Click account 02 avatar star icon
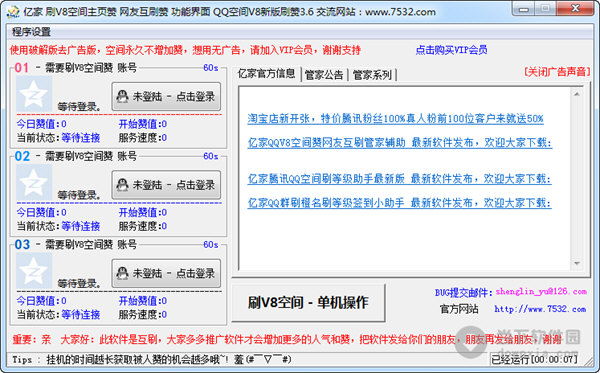 34,182
